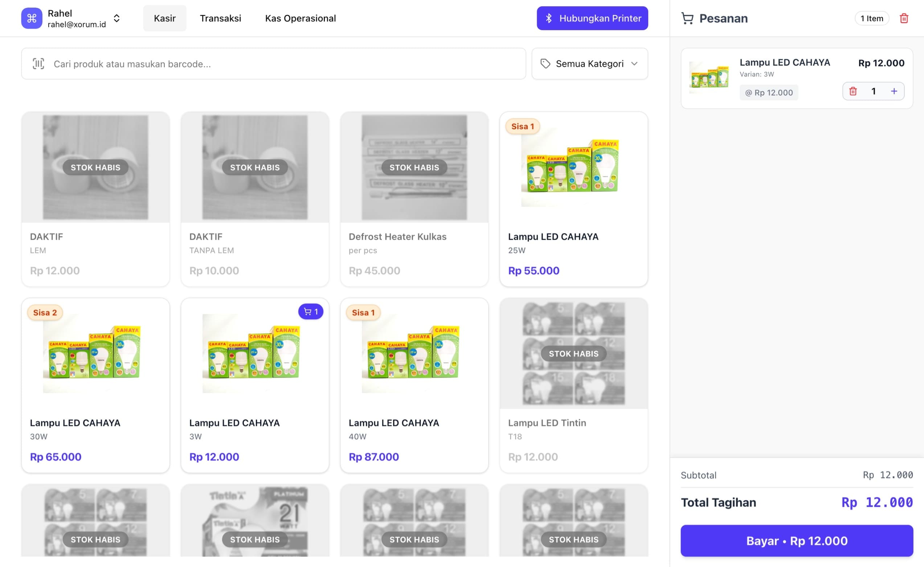The height and width of the screenshot is (567, 924).
Task: Click the DAKTIF TANPA LEM card
Action: pyautogui.click(x=255, y=199)
